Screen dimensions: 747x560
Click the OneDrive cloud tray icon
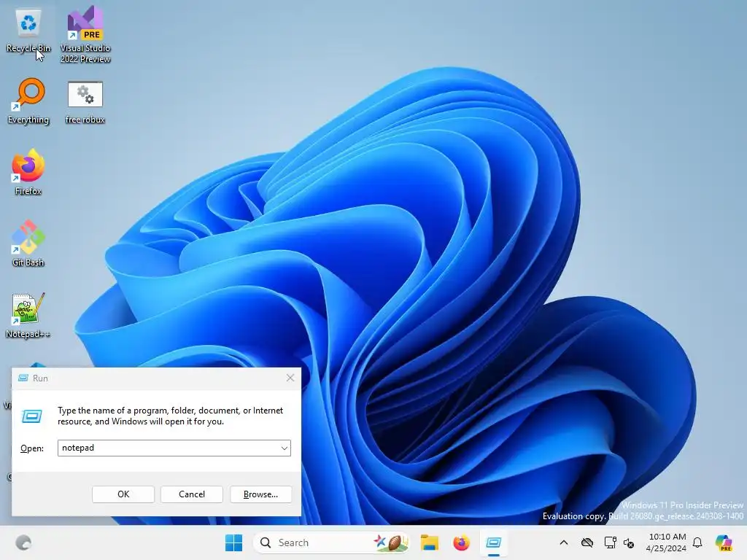click(587, 542)
